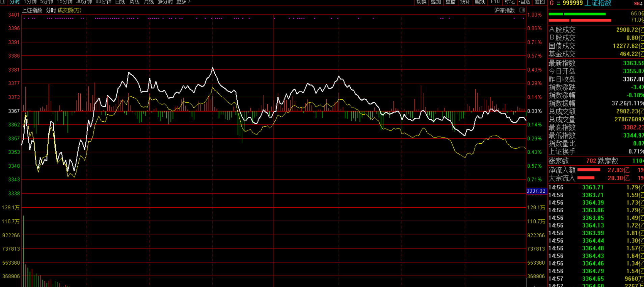
Task: Open the 画线 drawing tool
Action: point(480,2)
